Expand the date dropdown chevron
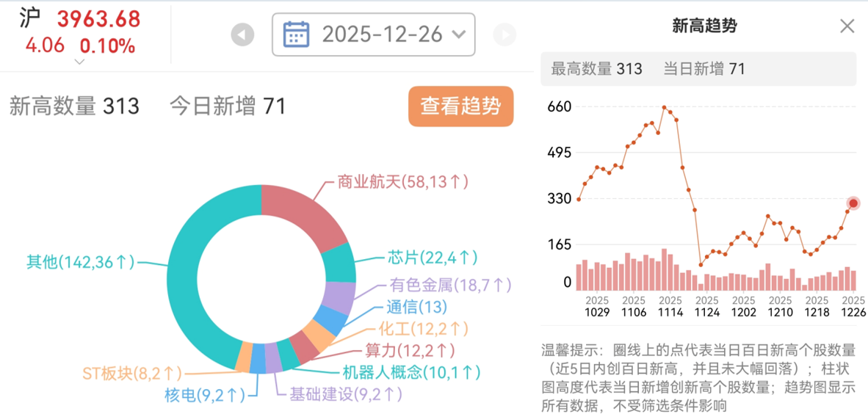 click(x=459, y=34)
